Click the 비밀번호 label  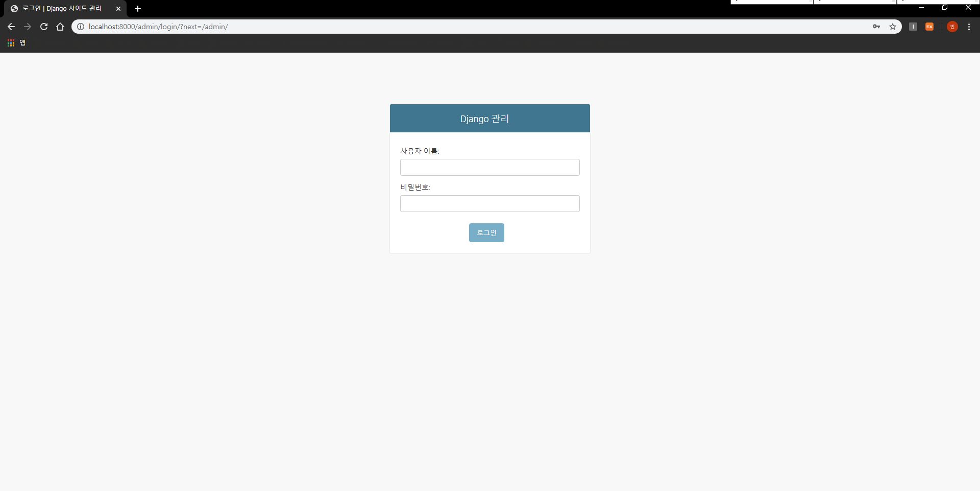point(415,187)
